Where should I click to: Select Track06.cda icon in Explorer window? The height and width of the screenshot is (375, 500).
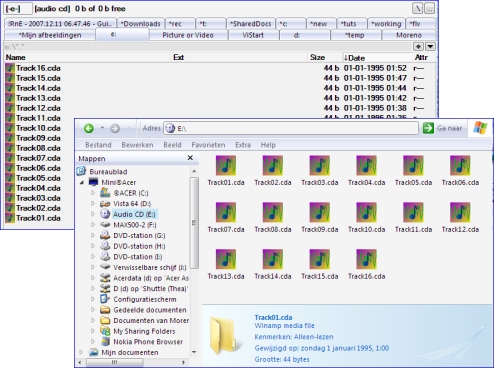pos(460,165)
